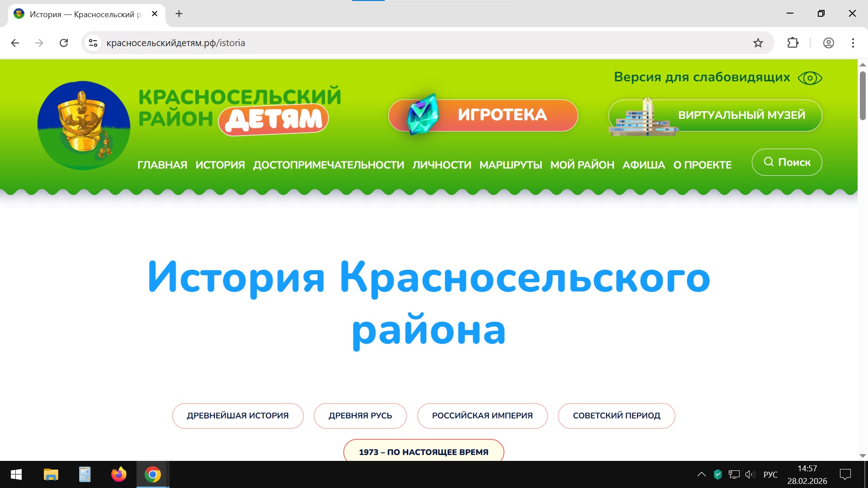Viewport: 868px width, 488px height.
Task: Switch РУС keyboard language indicator
Action: [770, 474]
